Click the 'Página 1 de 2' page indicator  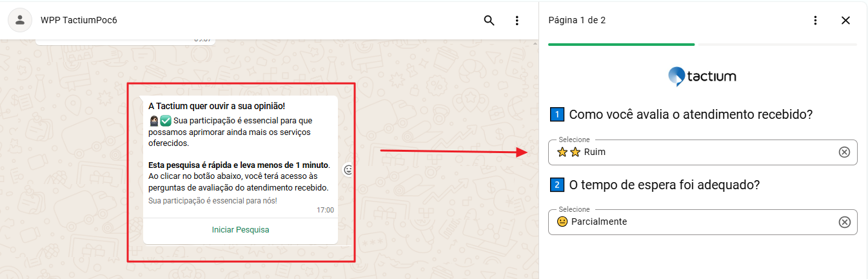click(577, 20)
